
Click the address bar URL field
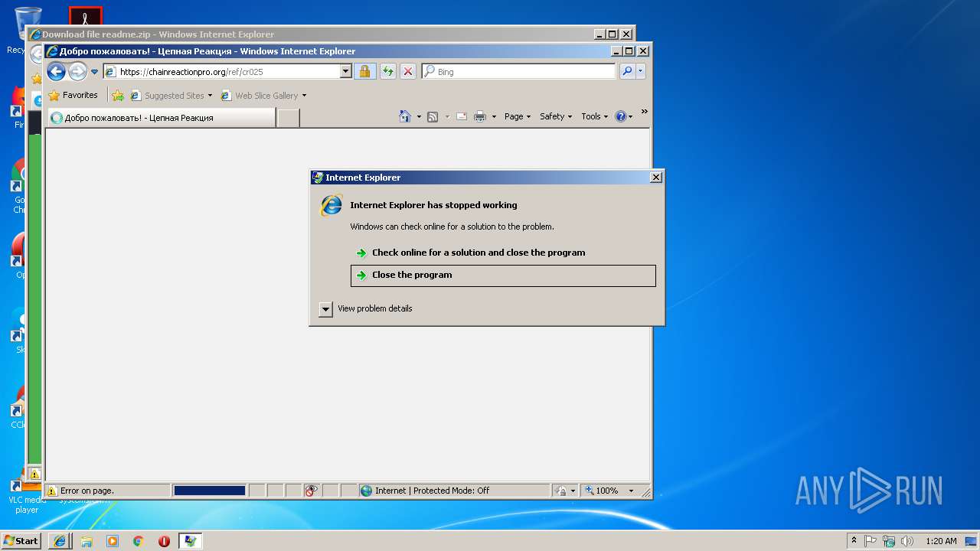point(227,72)
